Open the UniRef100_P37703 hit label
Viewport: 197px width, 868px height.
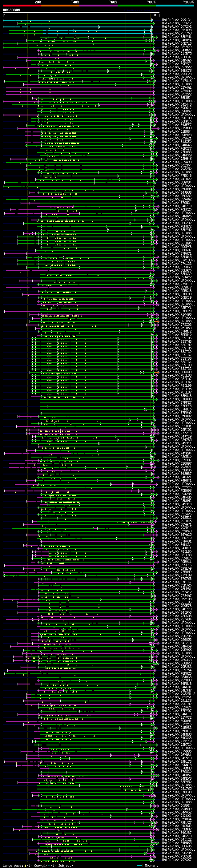(x=176, y=33)
